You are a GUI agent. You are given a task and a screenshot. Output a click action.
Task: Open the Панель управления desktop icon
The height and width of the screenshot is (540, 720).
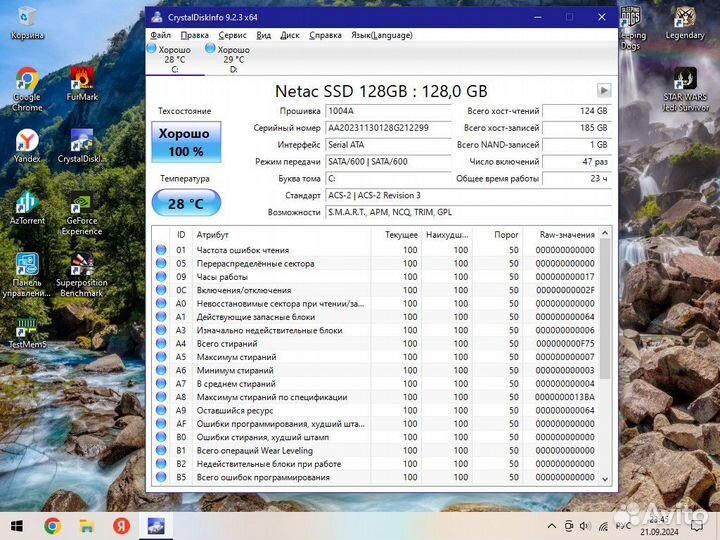point(27,275)
